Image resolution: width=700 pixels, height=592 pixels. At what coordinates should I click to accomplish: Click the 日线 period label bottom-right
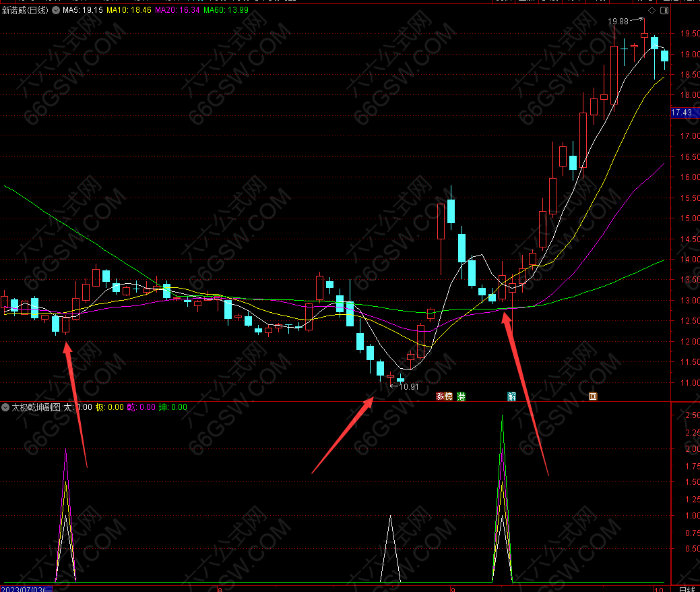coord(687,589)
